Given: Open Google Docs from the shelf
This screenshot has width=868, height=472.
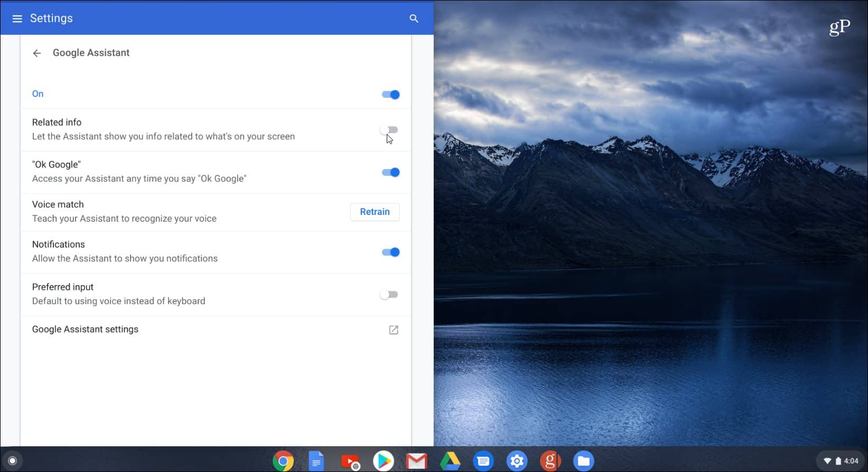Looking at the screenshot, I should [x=316, y=461].
